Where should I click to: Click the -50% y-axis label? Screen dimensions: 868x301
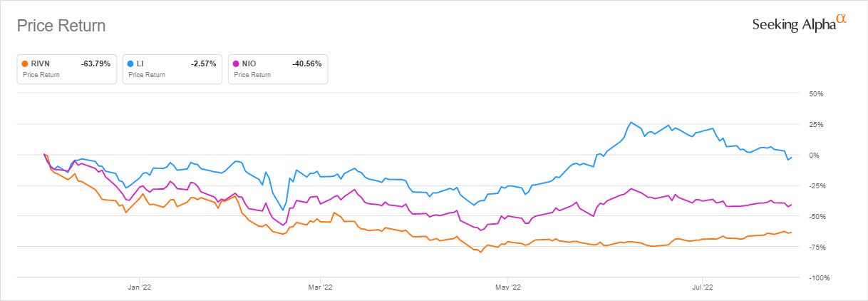(x=814, y=217)
